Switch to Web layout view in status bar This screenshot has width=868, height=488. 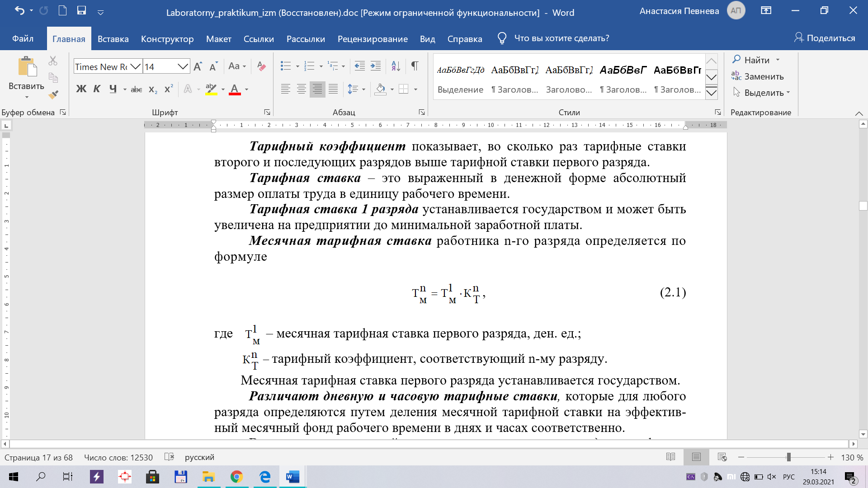tap(722, 457)
